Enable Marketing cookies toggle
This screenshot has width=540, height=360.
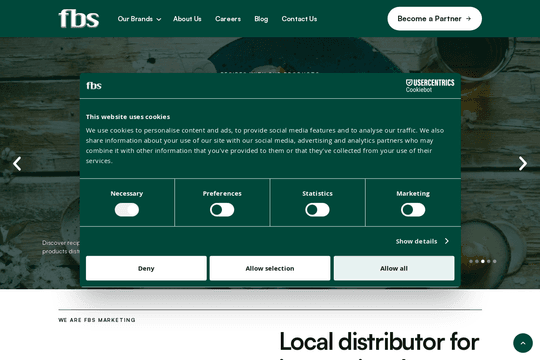tap(413, 210)
